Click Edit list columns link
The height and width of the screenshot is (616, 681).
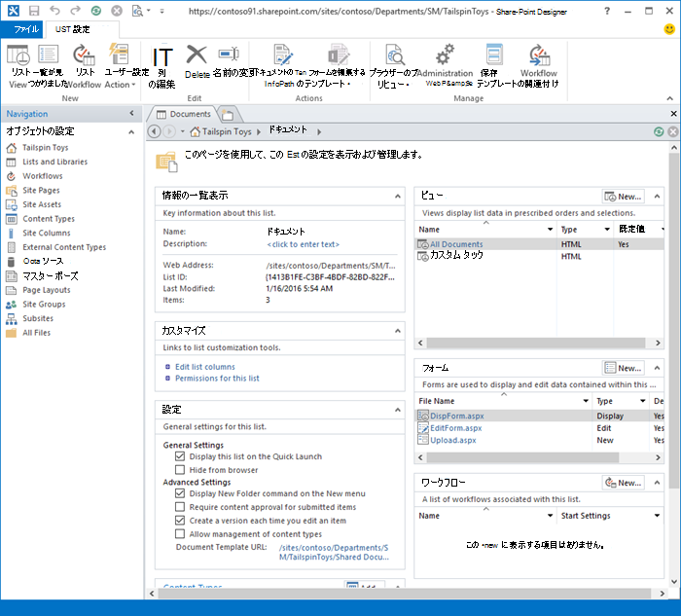pyautogui.click(x=205, y=367)
